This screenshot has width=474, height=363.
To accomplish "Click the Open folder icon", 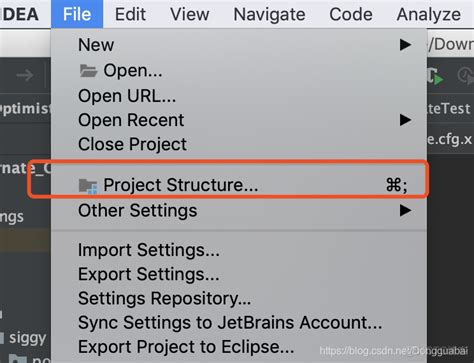I will pyautogui.click(x=88, y=71).
